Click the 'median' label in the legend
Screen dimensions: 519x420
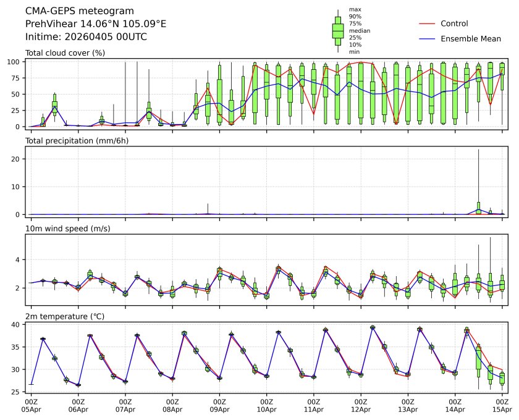[356, 30]
